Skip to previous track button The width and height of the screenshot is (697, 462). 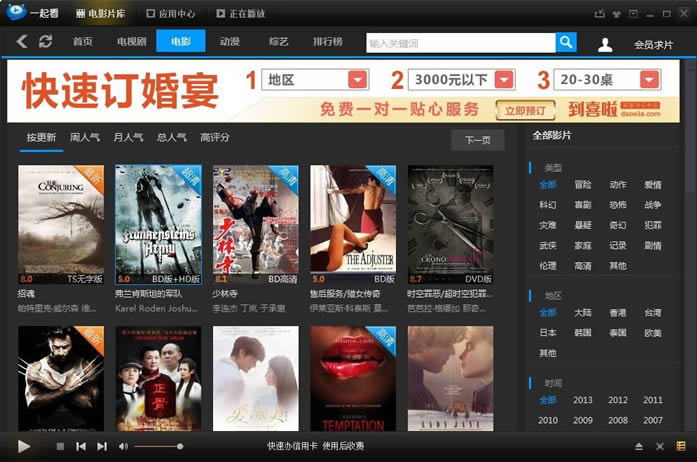[x=81, y=446]
